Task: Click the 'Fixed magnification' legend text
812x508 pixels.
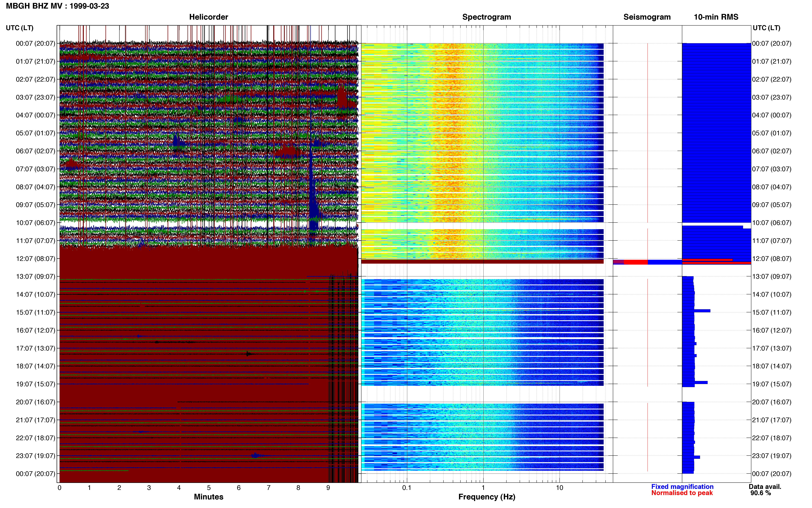Action: [x=682, y=486]
